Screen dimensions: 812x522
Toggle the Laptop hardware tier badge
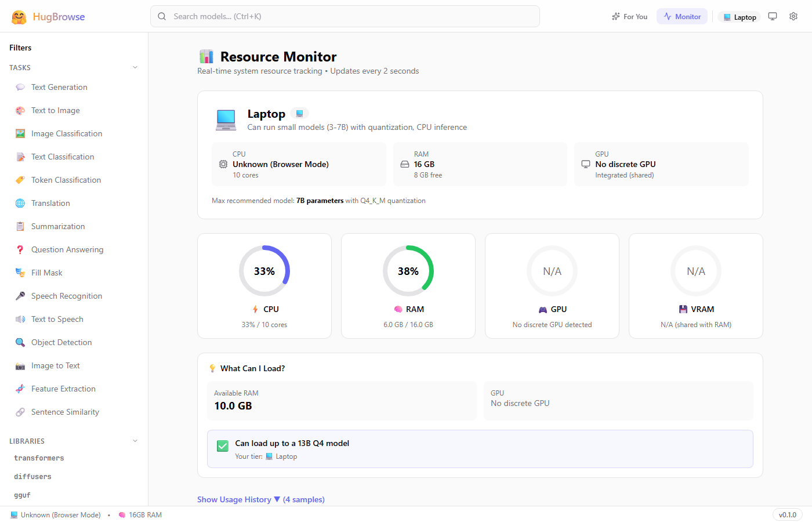coord(739,17)
